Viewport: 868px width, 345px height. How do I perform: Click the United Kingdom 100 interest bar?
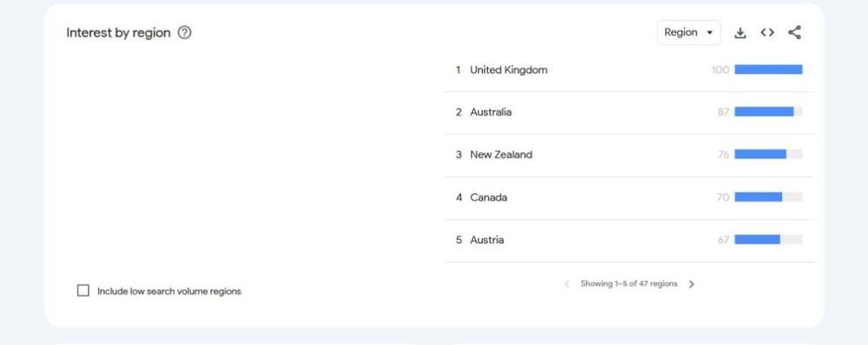768,70
